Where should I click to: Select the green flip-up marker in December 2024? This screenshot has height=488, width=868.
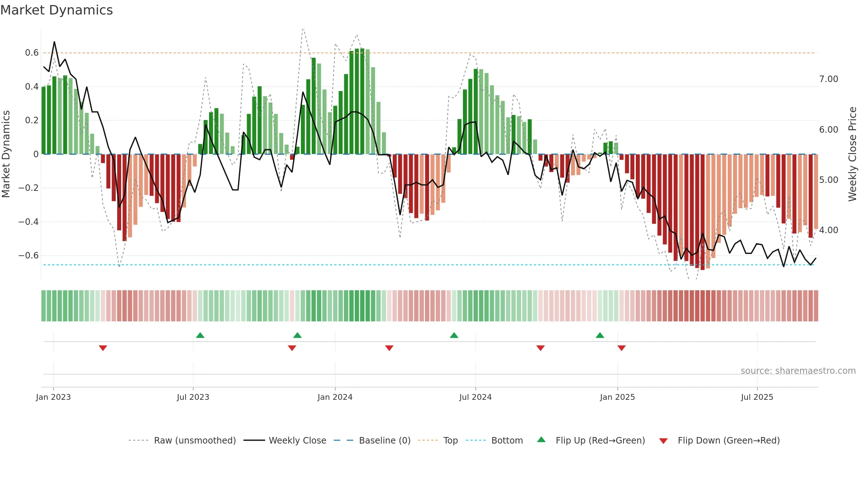[600, 335]
